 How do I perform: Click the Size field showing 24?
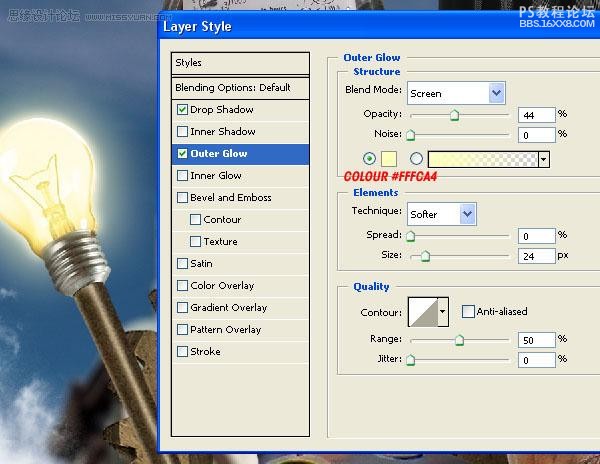[536, 256]
